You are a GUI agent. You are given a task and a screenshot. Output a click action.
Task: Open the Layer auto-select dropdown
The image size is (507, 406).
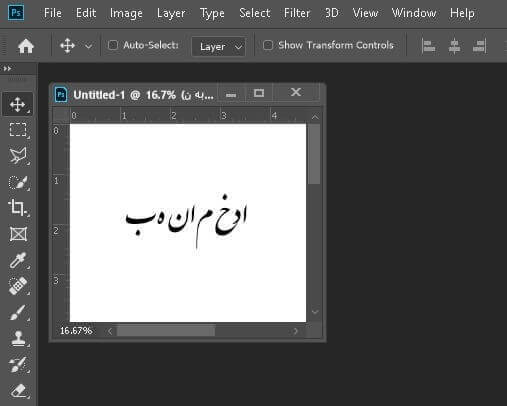[x=219, y=46]
